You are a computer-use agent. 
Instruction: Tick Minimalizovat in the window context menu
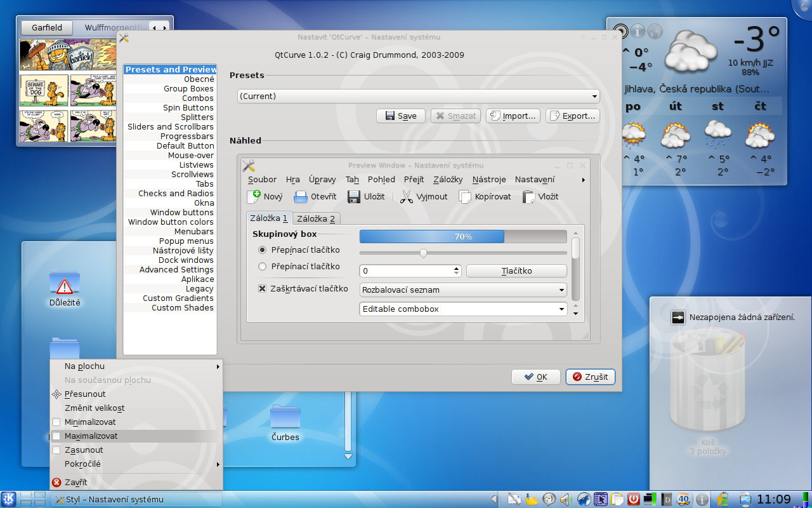click(x=56, y=422)
